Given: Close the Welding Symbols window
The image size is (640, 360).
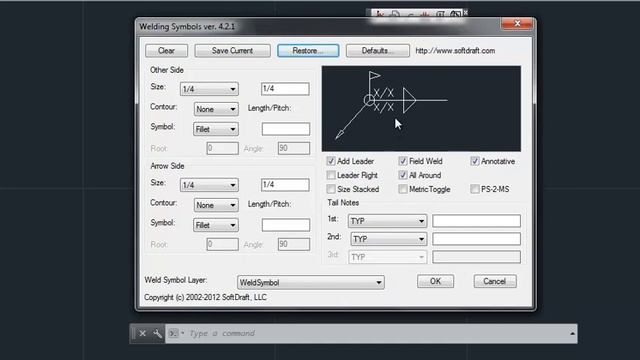Looking at the screenshot, I should point(517,24).
